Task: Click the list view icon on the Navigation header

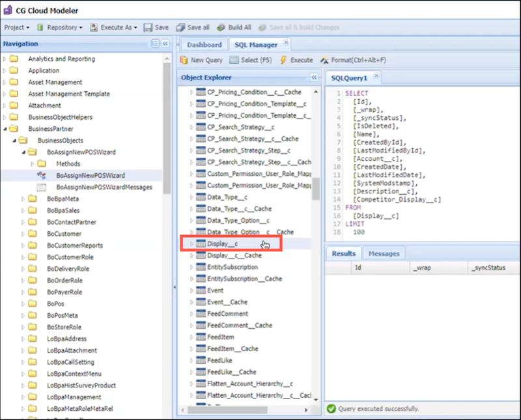Action: coord(154,43)
